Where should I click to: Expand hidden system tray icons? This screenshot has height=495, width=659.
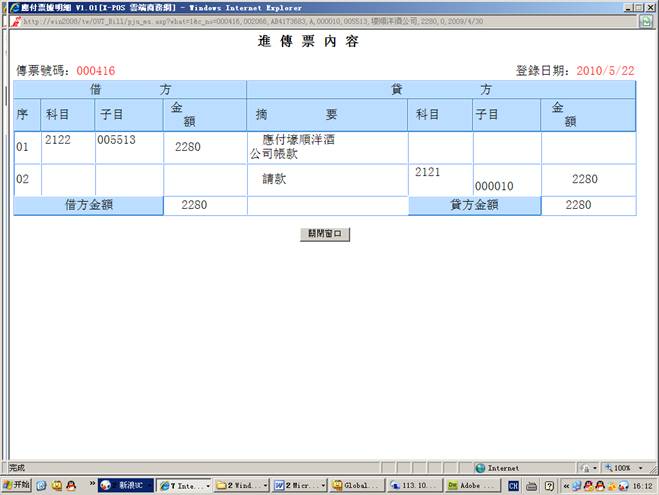(567, 485)
